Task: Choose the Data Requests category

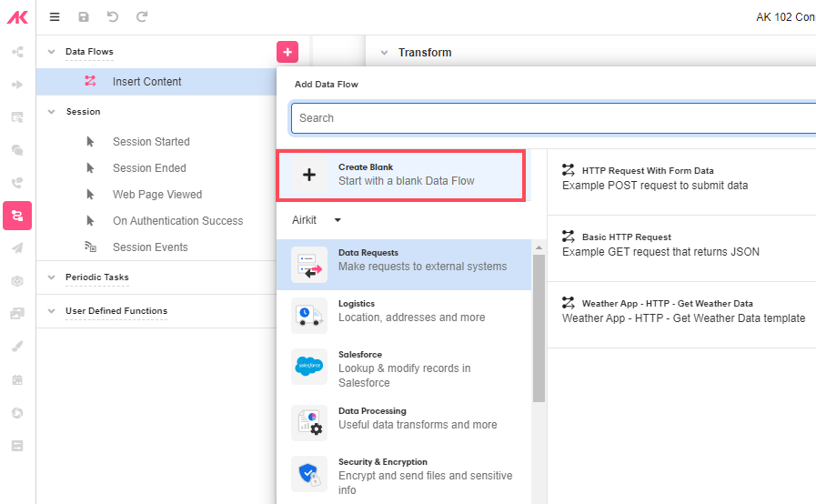Action: click(x=404, y=265)
